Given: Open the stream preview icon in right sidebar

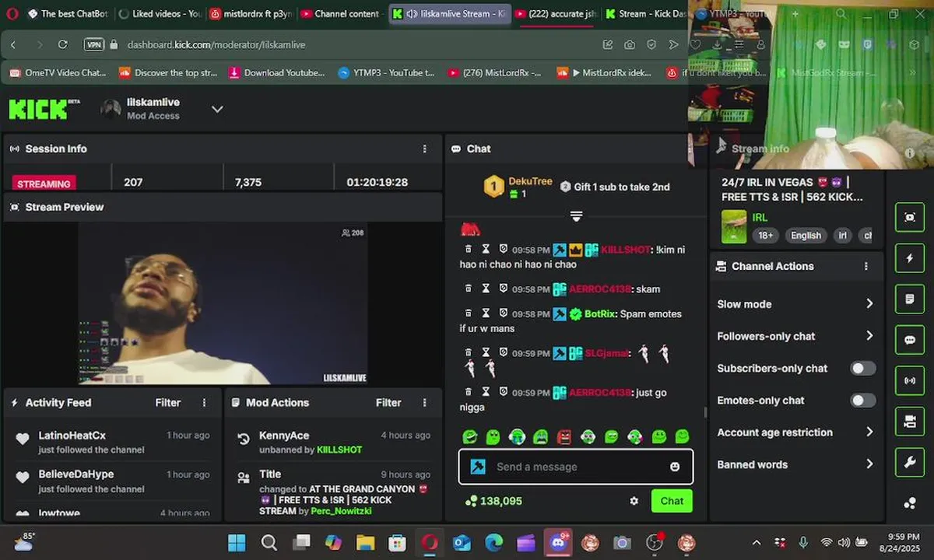Looking at the screenshot, I should coord(910,217).
